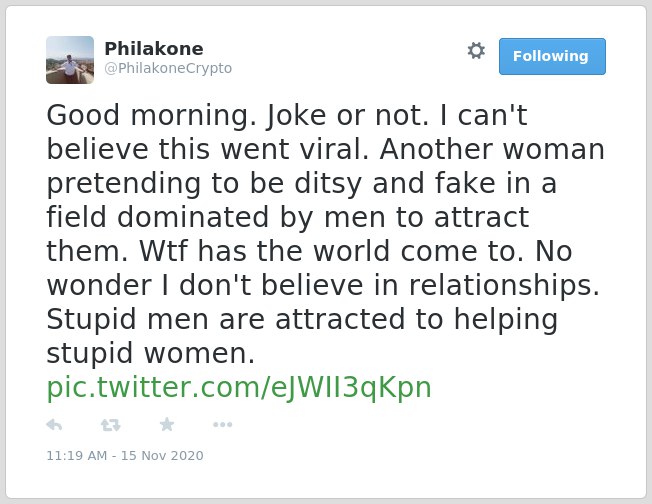The height and width of the screenshot is (504, 652).
Task: Click the word 'relationships.' in the tweet
Action: click(504, 285)
